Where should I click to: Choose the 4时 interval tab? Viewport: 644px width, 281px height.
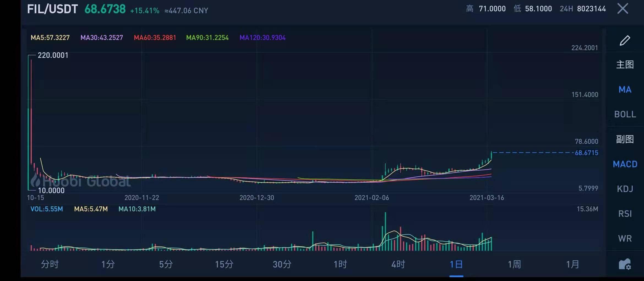coord(398,264)
